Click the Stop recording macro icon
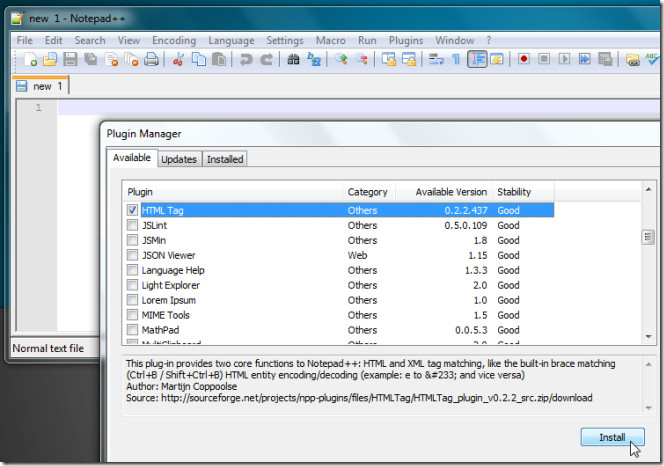The height and width of the screenshot is (466, 664). tap(544, 59)
